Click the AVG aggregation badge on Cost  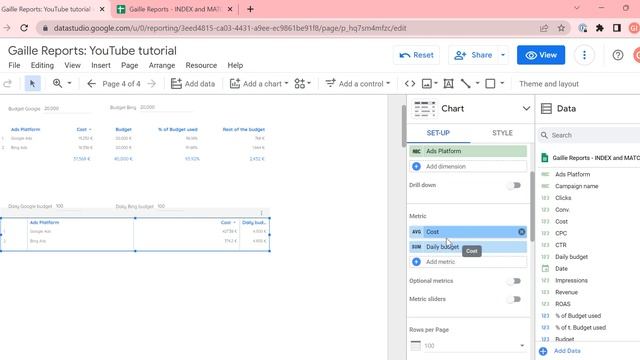pyautogui.click(x=416, y=232)
